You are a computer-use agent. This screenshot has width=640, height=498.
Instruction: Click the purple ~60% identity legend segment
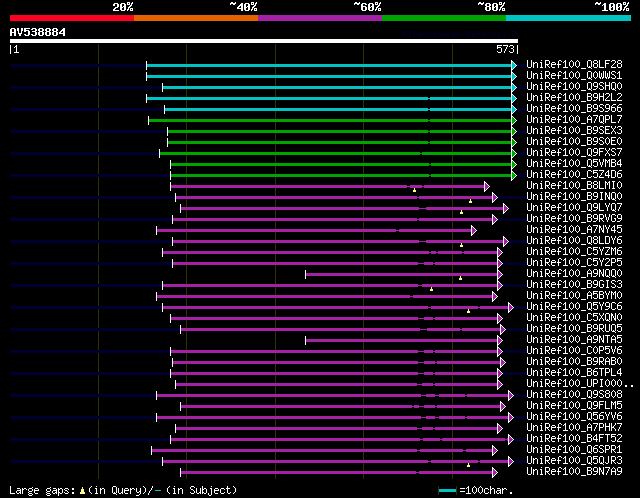point(320,18)
